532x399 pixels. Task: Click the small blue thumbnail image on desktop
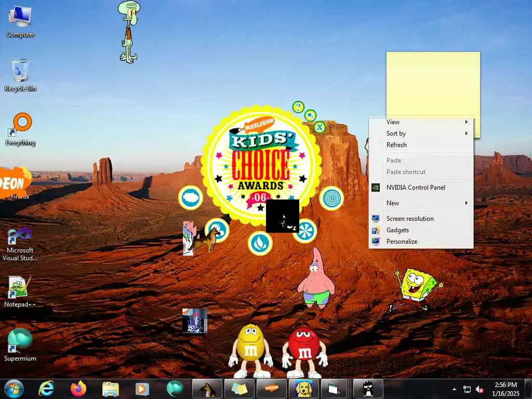(195, 320)
